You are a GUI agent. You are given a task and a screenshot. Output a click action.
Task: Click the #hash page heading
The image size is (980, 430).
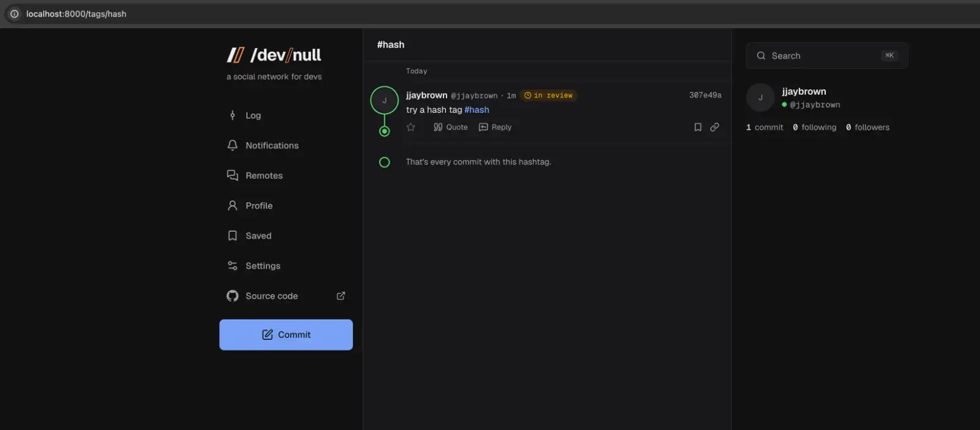pos(391,45)
